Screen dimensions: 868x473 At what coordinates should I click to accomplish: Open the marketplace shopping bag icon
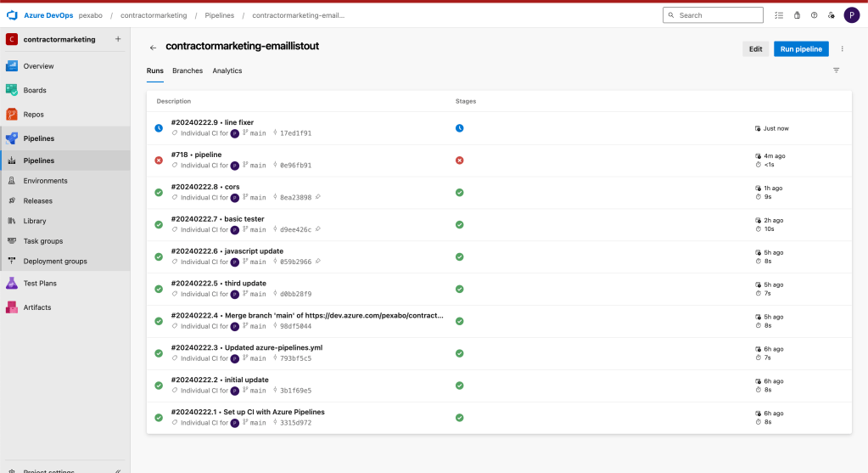point(797,15)
